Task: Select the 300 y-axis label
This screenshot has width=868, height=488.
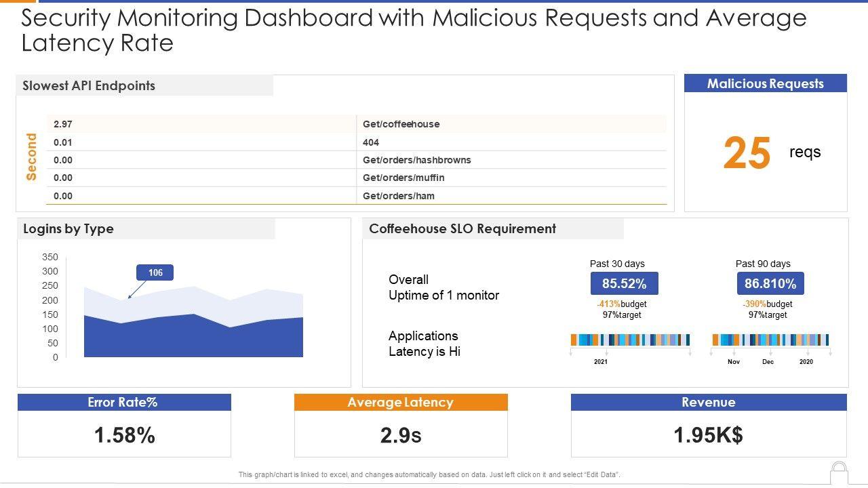Action: coord(50,271)
